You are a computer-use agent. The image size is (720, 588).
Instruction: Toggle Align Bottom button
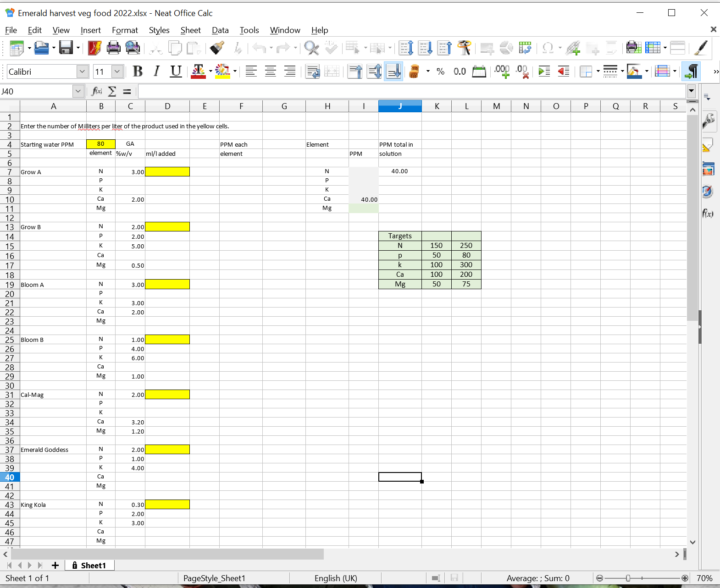393,71
